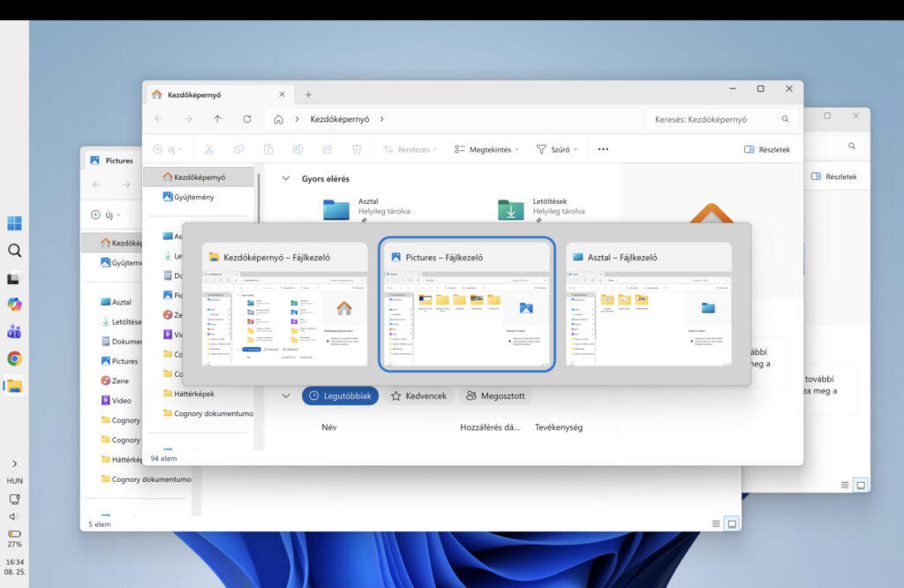Screen dimensions: 904x588
Task: Open Microsoft Teams taskbar icon
Action: (14, 331)
